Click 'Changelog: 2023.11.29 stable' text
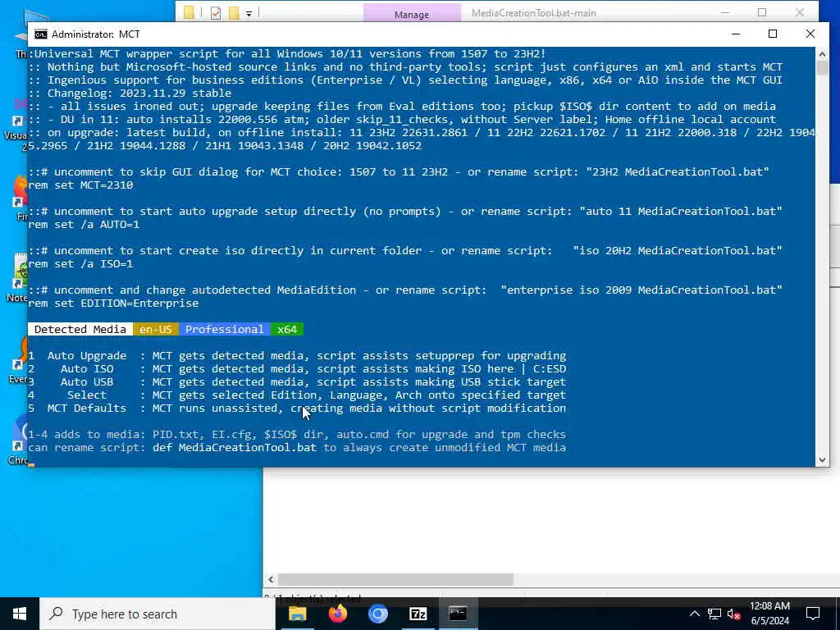 (x=139, y=94)
